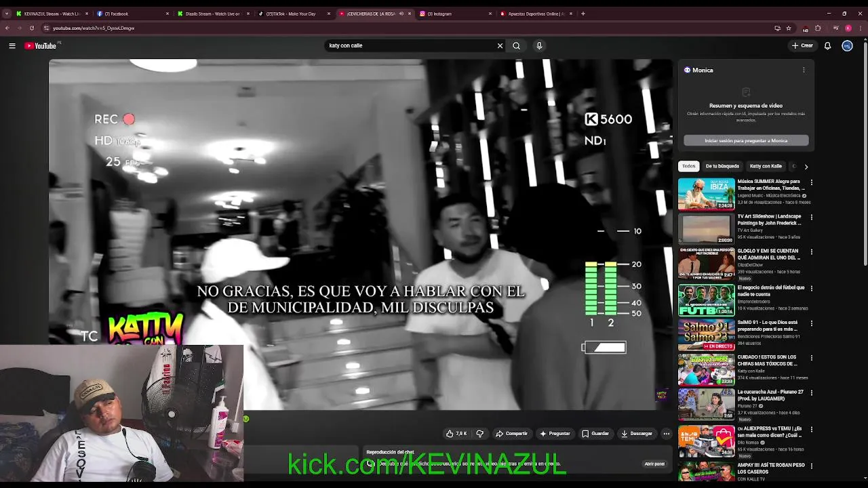Open options for ALIEXPRESS vs TEMU video
This screenshot has height=488, width=868.
[811, 429]
